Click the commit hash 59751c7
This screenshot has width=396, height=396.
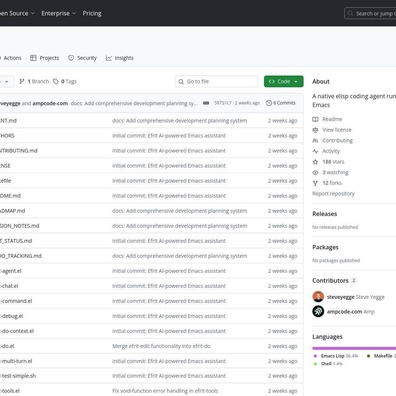[223, 103]
